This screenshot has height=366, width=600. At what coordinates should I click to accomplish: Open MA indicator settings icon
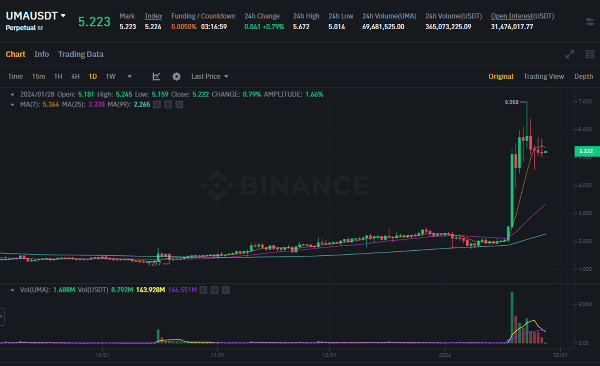click(168, 105)
